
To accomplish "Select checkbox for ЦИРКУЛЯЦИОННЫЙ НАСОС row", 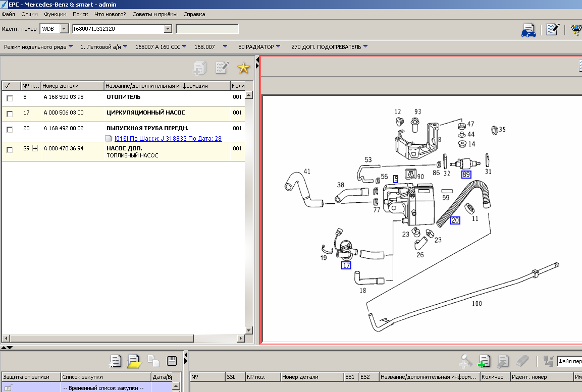I will point(10,114).
